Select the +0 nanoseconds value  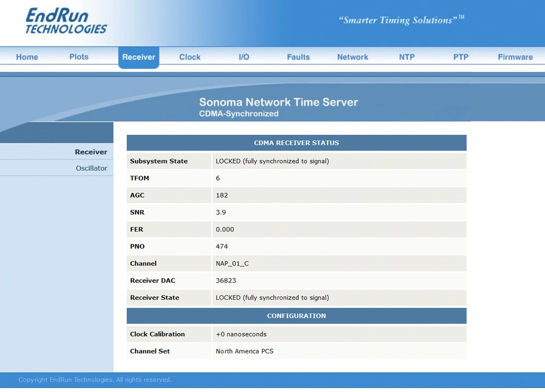click(241, 334)
